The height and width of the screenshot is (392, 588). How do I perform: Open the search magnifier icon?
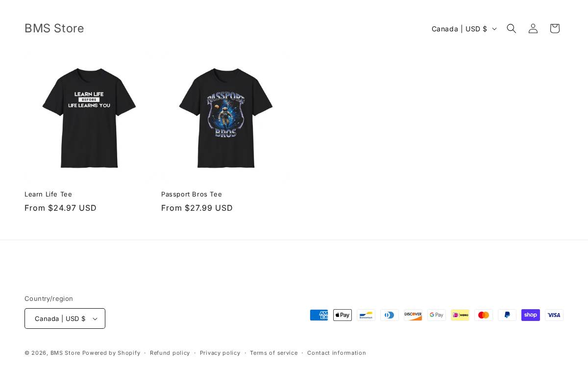click(512, 28)
